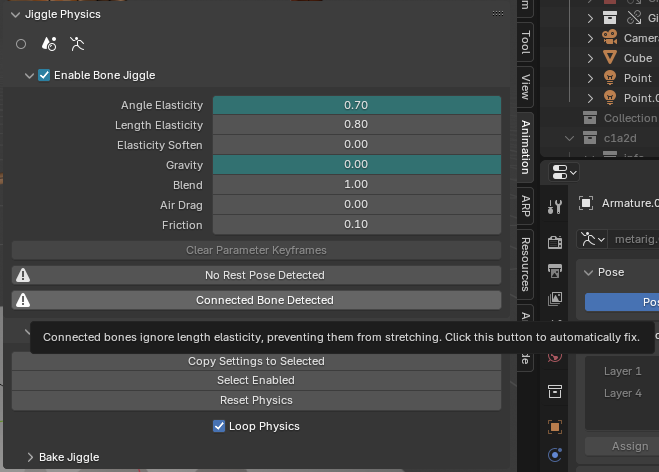Expand the Bake Jiggle subpanel
This screenshot has height=472, width=659.
click(x=30, y=457)
